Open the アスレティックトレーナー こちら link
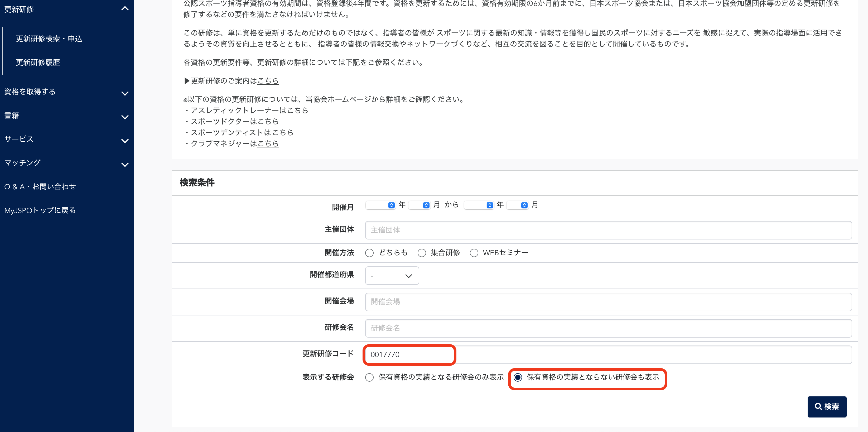This screenshot has width=868, height=432. click(297, 111)
